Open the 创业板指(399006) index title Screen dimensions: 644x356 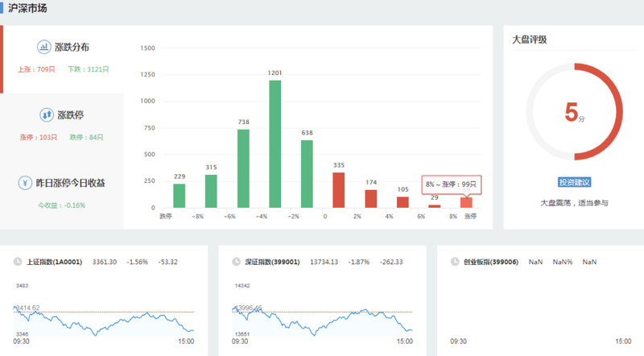(x=490, y=262)
